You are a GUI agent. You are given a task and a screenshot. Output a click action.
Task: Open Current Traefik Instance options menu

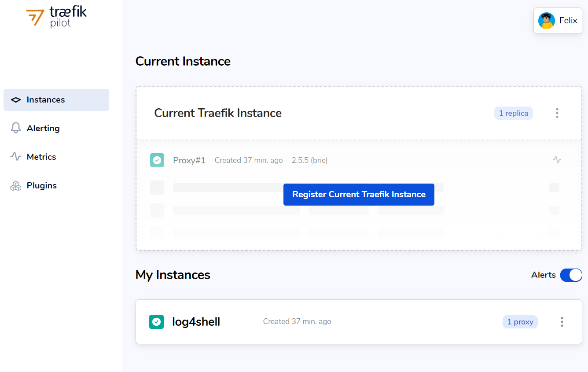[557, 113]
